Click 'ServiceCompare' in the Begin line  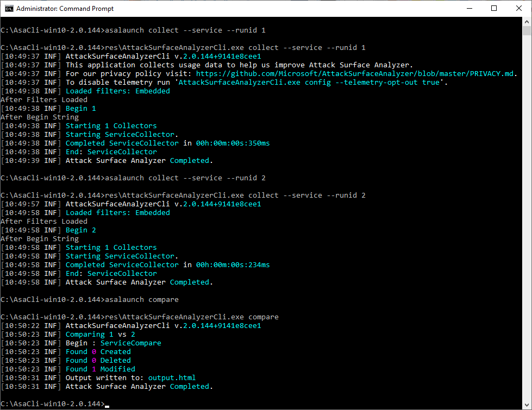pyautogui.click(x=130, y=343)
